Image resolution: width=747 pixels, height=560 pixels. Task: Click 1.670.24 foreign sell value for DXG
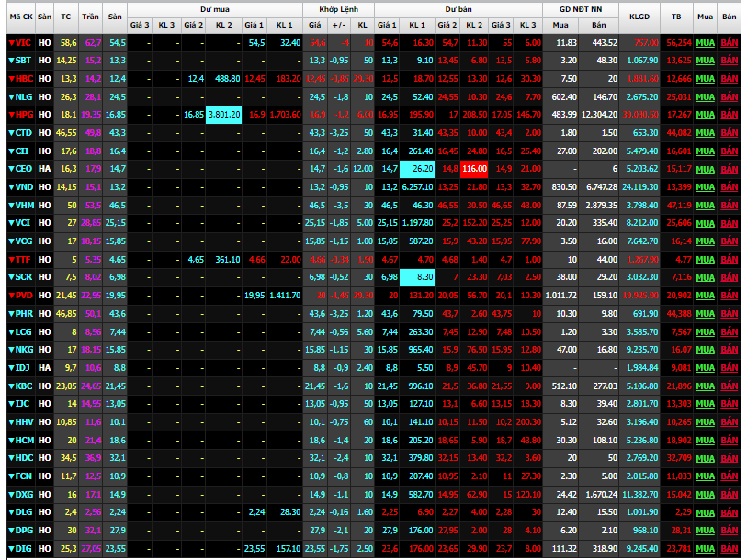point(602,494)
